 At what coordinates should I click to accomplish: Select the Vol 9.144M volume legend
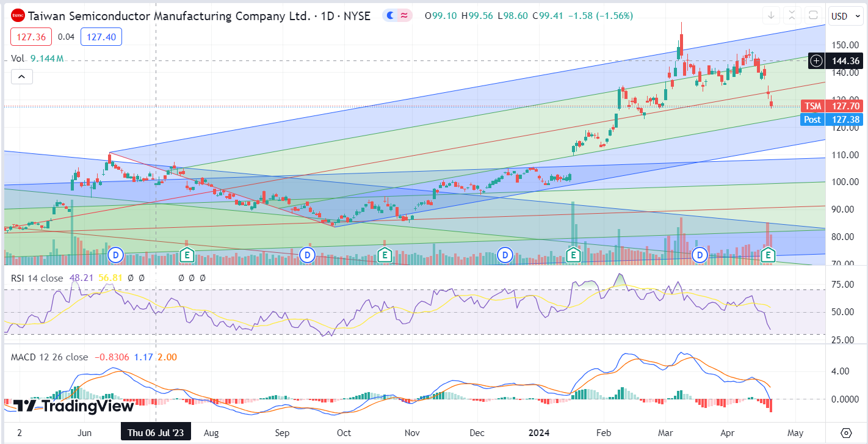click(37, 59)
